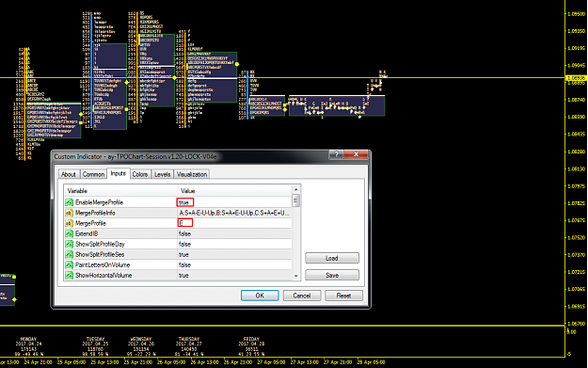Select the ShowSplitProfileDay value 'false'
Screen dimensions: 588x368
tap(185, 244)
